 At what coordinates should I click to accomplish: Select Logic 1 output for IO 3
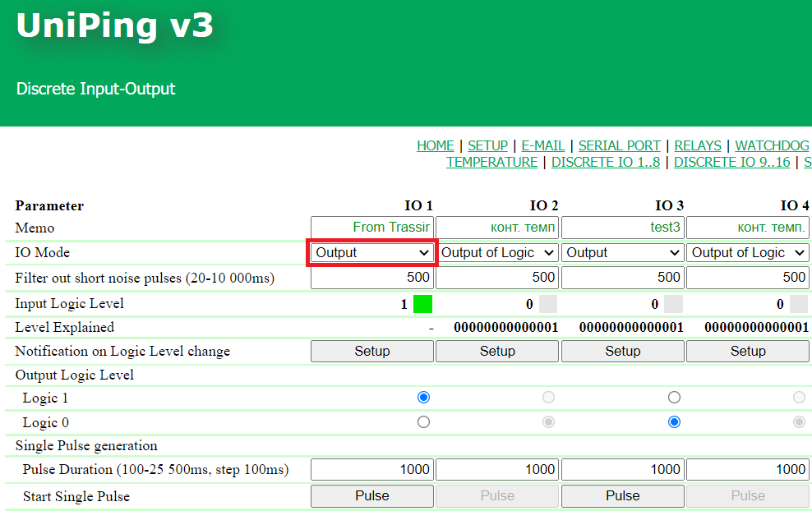coord(674,397)
